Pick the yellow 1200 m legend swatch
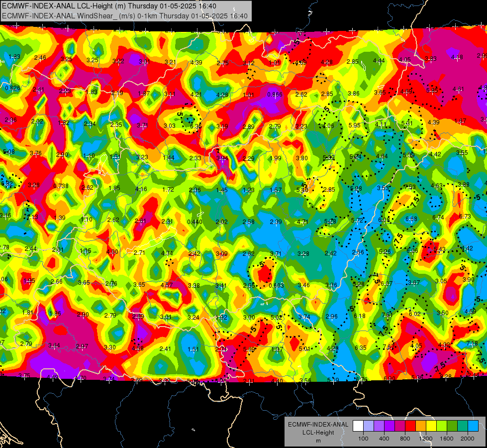Image resolution: width=487 pixels, height=448 pixels. [x=431, y=426]
